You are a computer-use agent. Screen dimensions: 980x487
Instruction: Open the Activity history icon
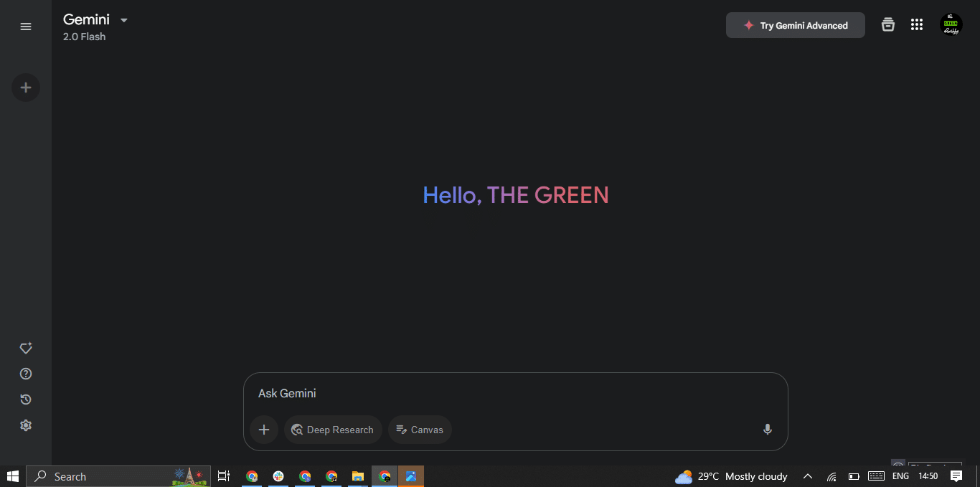pos(26,399)
